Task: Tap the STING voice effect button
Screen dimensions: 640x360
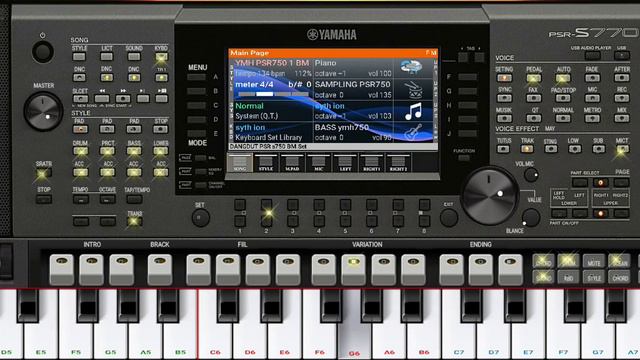Action: click(x=551, y=149)
